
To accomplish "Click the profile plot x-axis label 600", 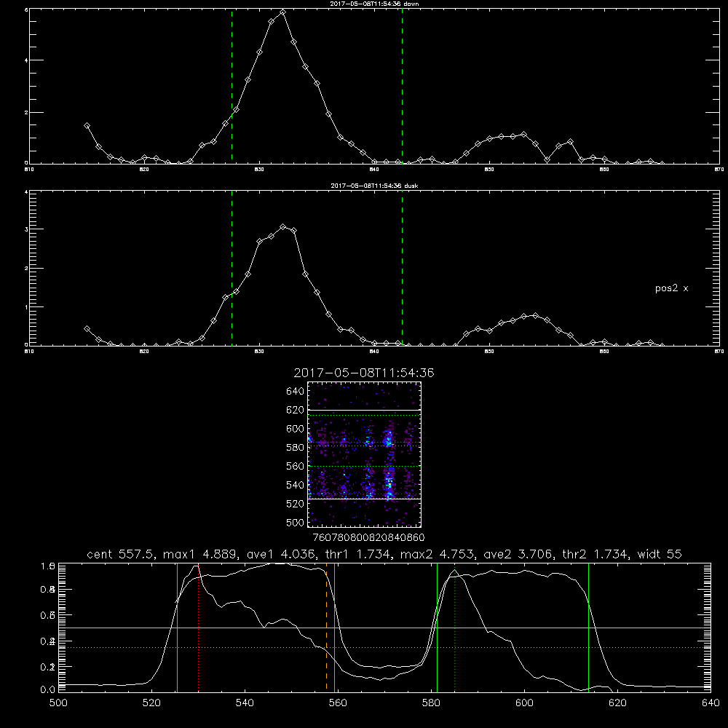I will point(524,703).
